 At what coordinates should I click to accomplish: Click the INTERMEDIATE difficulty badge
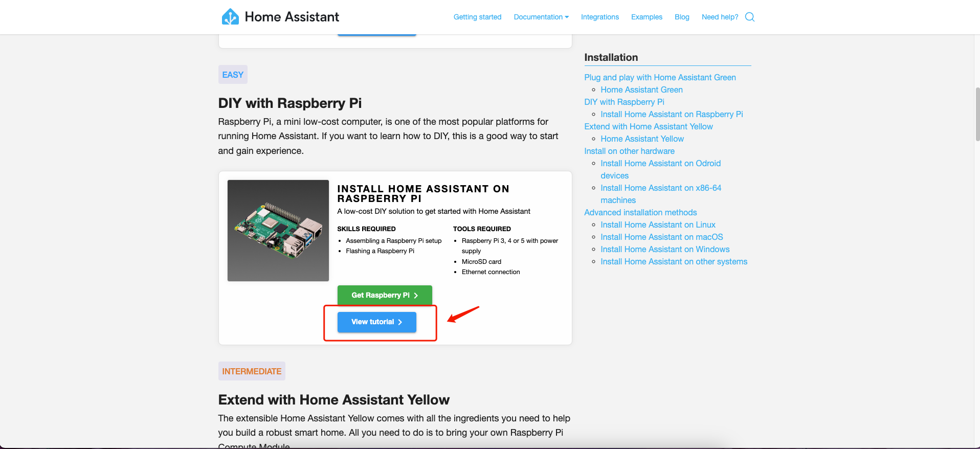[252, 371]
